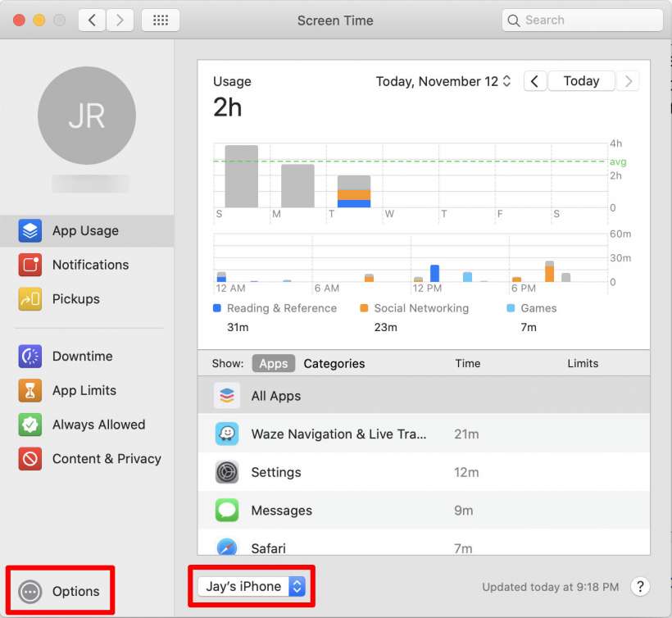
Task: Select the Notifications sidebar icon
Action: 30,265
